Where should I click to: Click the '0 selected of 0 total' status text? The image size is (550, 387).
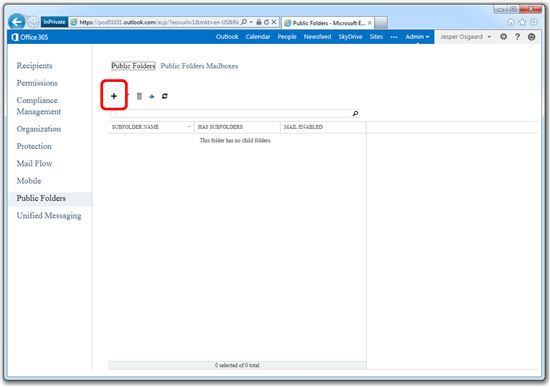coord(237,365)
